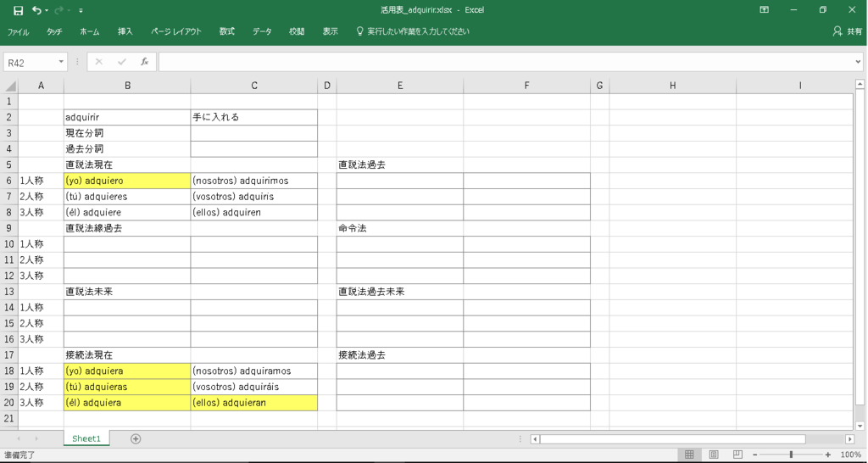
Task: Open the データ ribbon tab
Action: click(263, 31)
